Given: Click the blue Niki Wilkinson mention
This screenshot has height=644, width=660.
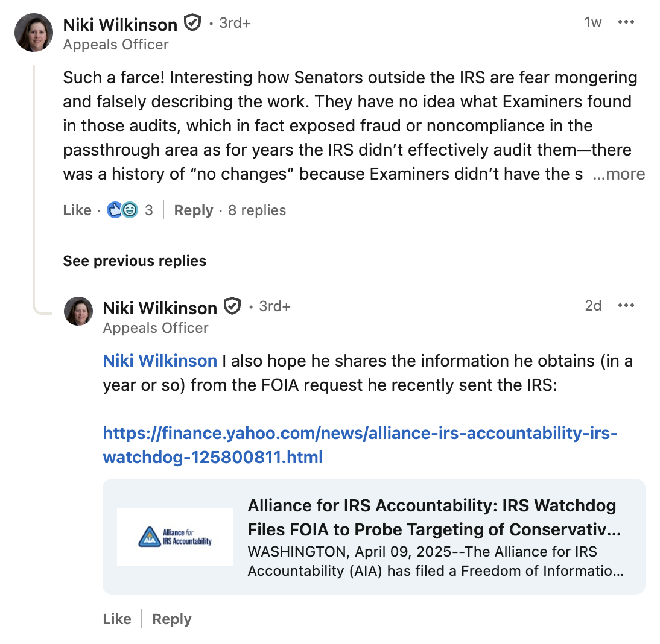Looking at the screenshot, I should point(160,361).
